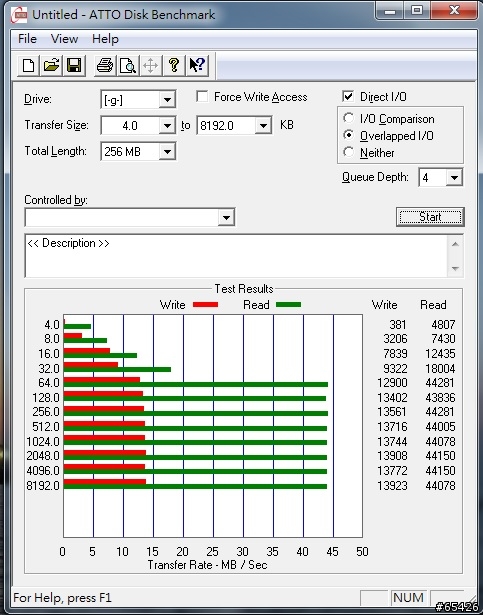Click the NUM indicator in status bar
This screenshot has width=483, height=615.
point(408,598)
